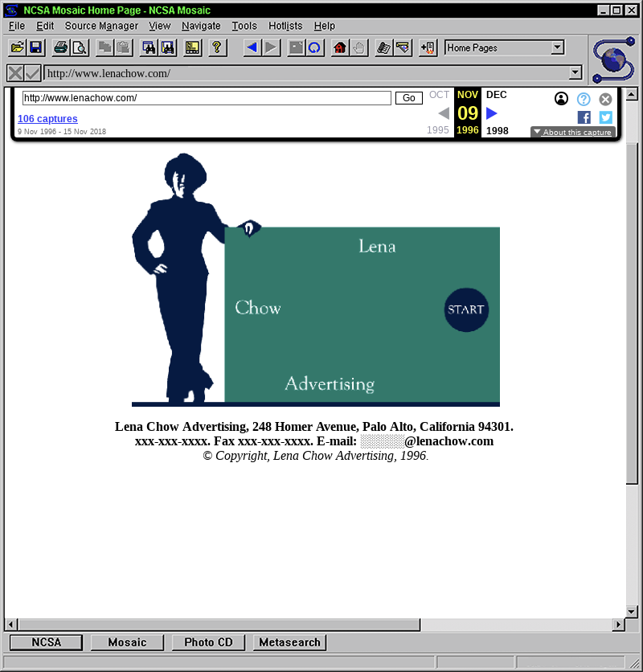Click the Print icon in toolbar

tap(60, 47)
